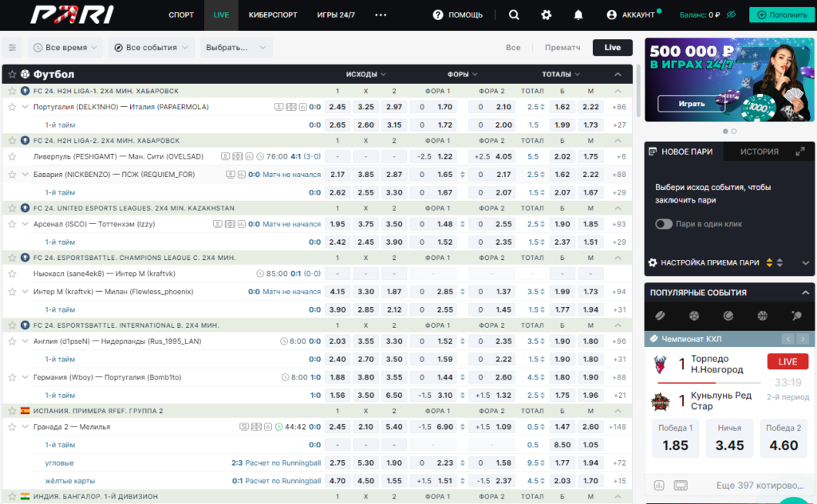Screen dimensions: 817x504
Task: Go to СПОРТ menu
Action: coord(181,14)
